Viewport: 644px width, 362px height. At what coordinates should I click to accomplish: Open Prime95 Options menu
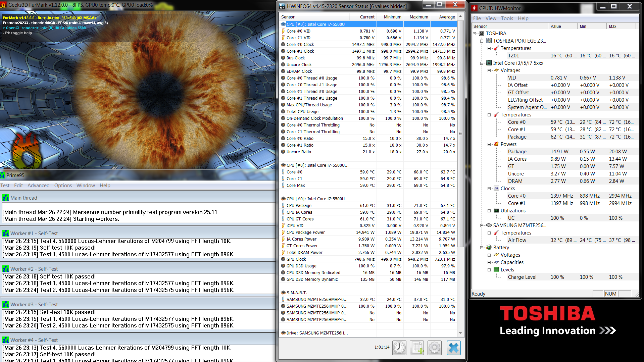click(x=63, y=186)
